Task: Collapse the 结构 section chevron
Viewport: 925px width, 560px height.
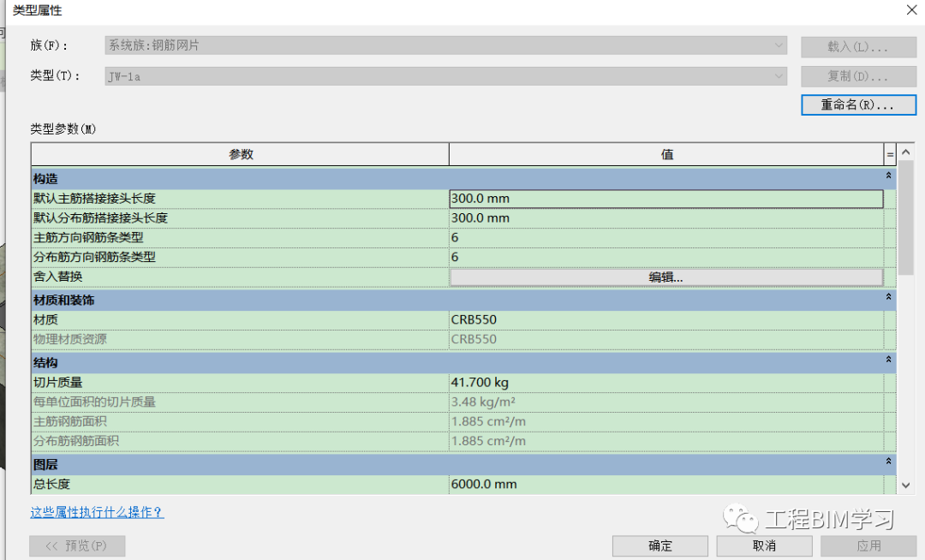Action: pyautogui.click(x=888, y=360)
